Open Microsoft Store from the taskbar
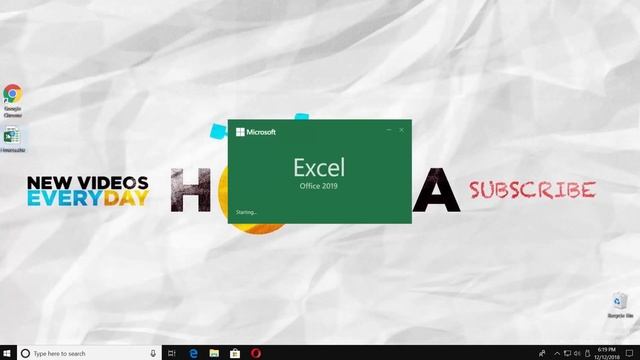This screenshot has width=640, height=360. pyautogui.click(x=235, y=353)
